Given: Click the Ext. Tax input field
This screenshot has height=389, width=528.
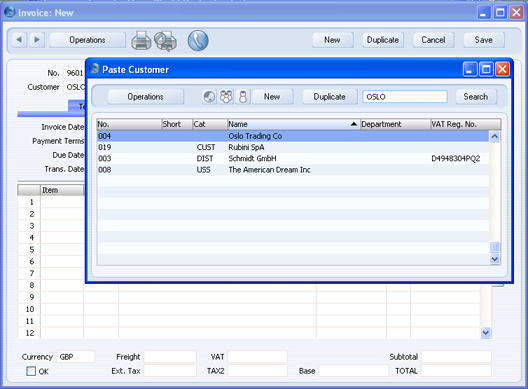Looking at the screenshot, I should [170, 371].
